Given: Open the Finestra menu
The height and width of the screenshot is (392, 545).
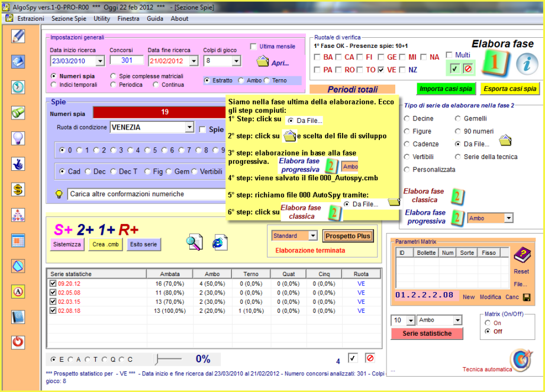Looking at the screenshot, I should click(128, 18).
